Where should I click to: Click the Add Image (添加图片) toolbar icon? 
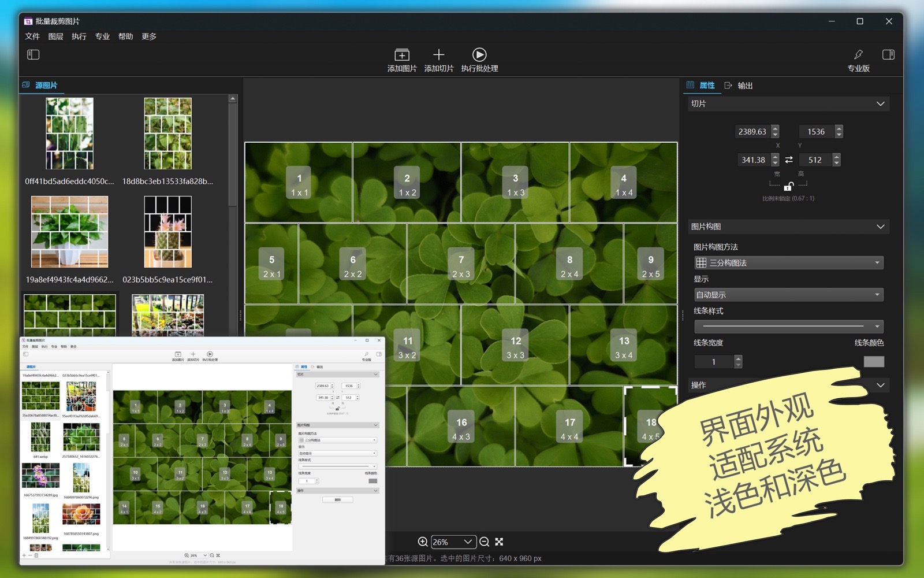(401, 55)
